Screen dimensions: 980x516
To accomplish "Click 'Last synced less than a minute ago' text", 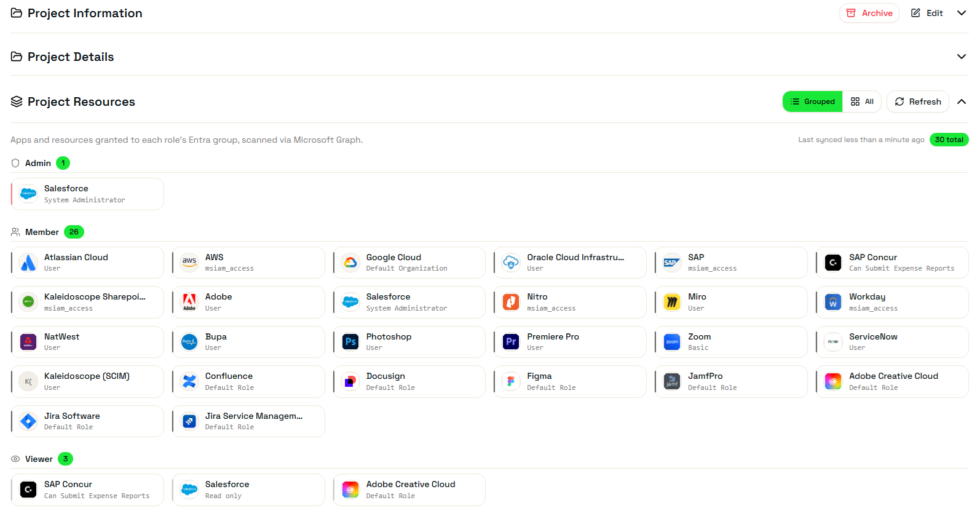I will (861, 140).
